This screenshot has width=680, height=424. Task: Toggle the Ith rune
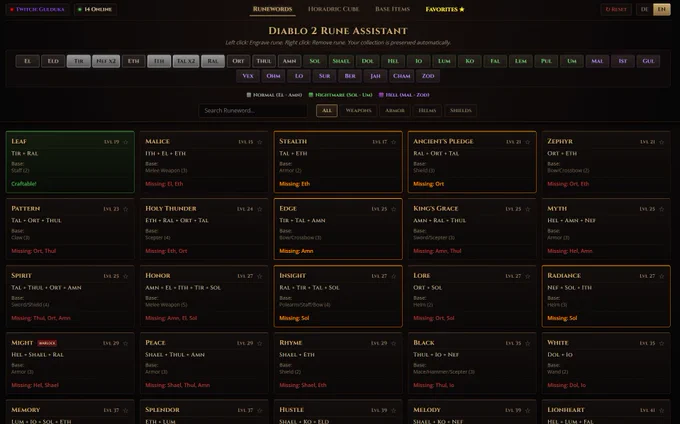point(159,61)
